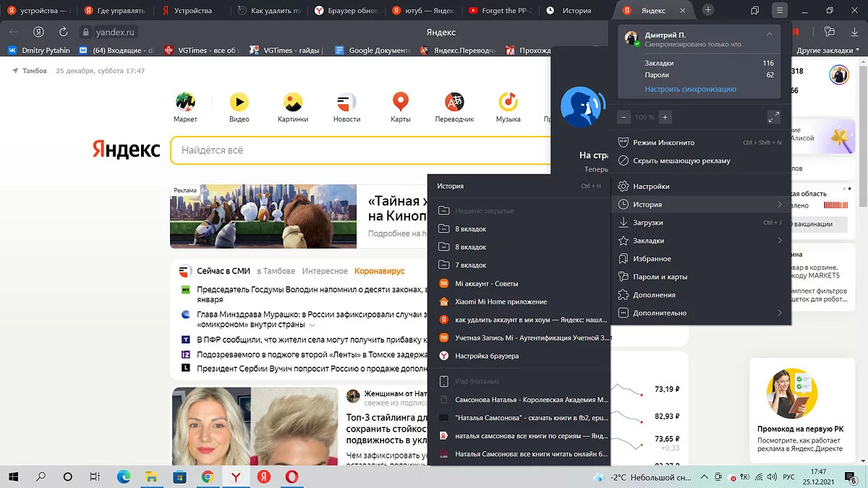The height and width of the screenshot is (488, 868).
Task: Open the Видео service icon
Action: click(x=239, y=103)
